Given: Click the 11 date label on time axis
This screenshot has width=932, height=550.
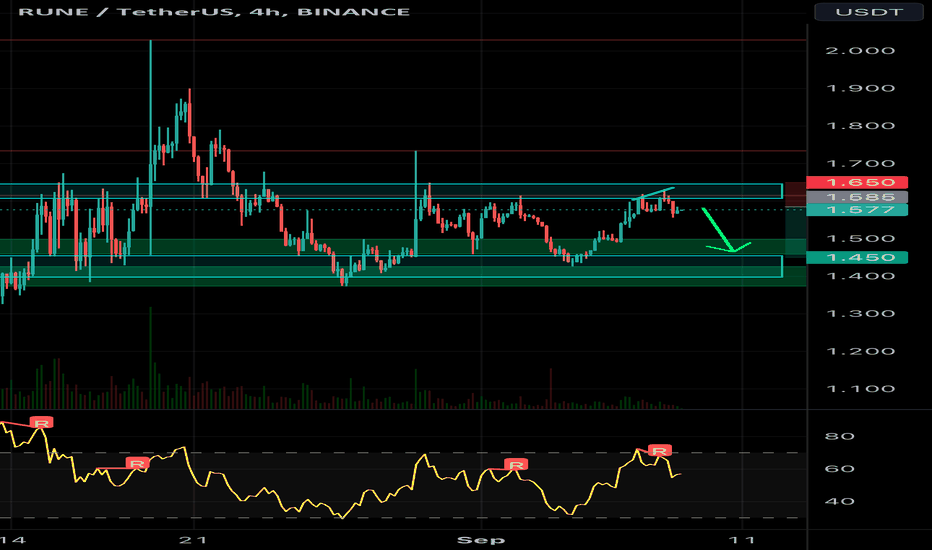Looking at the screenshot, I should pyautogui.click(x=742, y=540).
